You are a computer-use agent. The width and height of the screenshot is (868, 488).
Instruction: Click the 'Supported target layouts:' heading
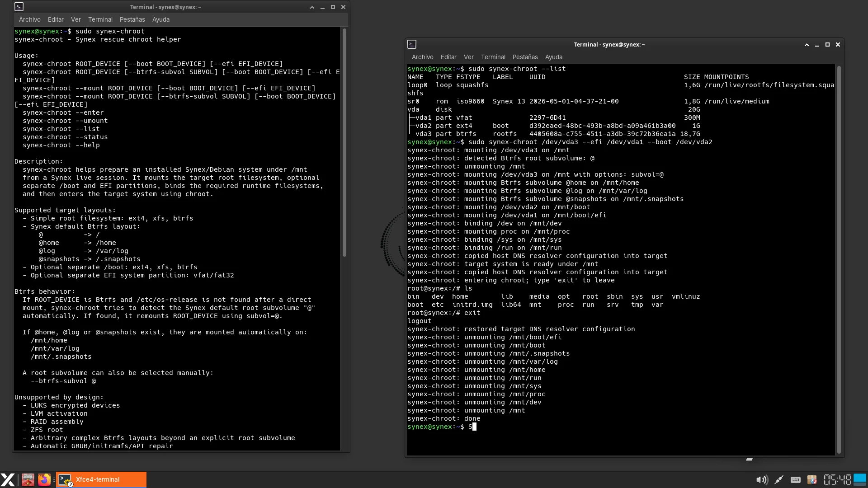coord(65,210)
